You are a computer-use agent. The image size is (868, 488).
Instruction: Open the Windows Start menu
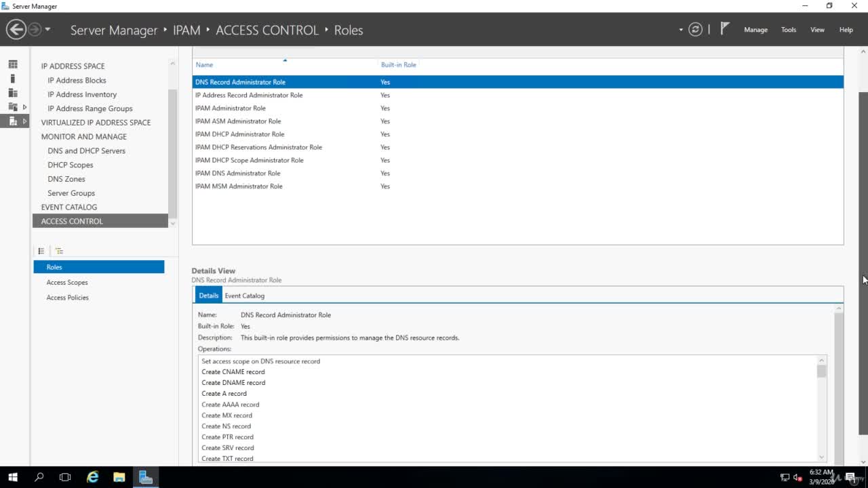13,477
